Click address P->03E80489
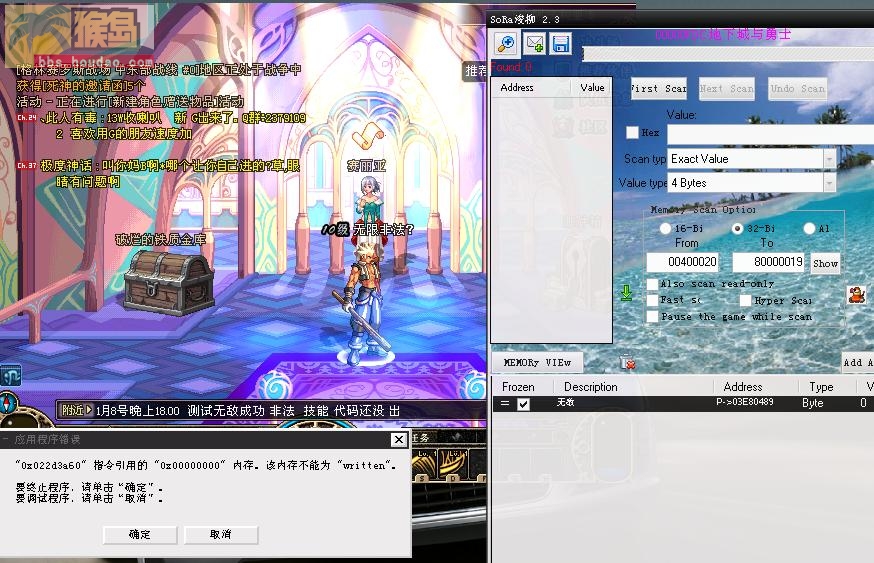Viewport: 874px width, 563px height. click(745, 402)
